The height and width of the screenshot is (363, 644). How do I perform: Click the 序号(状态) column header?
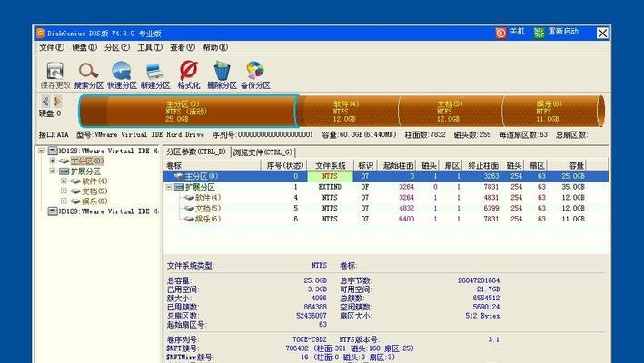pyautogui.click(x=284, y=166)
